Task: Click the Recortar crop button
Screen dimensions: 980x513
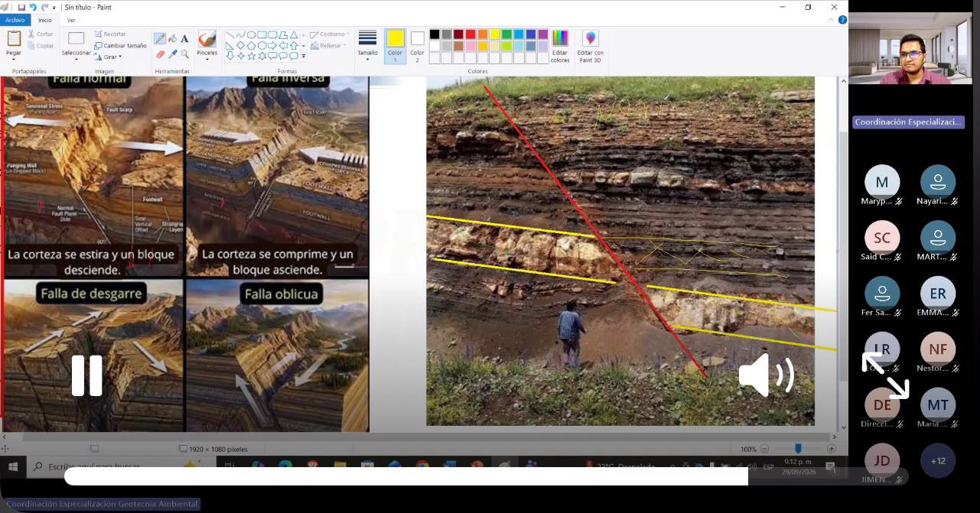Action: point(110,34)
